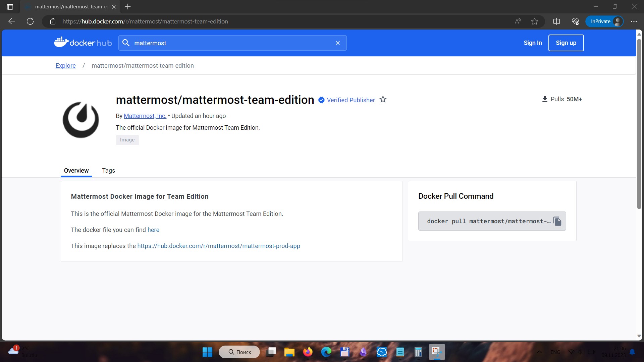Click the Docker Hub logo

click(83, 42)
